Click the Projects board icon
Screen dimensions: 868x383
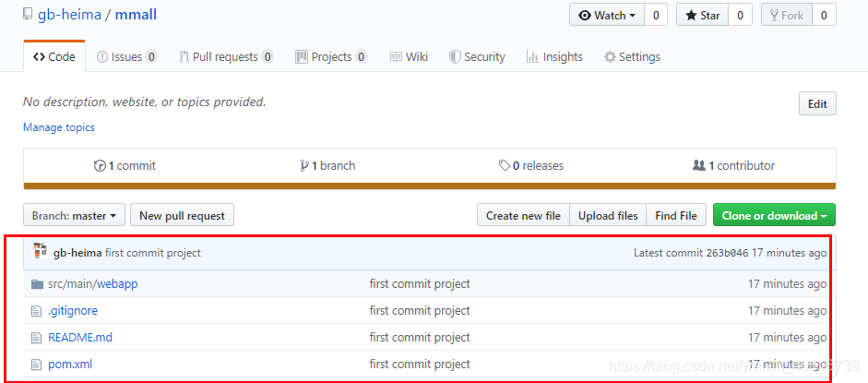pyautogui.click(x=301, y=57)
